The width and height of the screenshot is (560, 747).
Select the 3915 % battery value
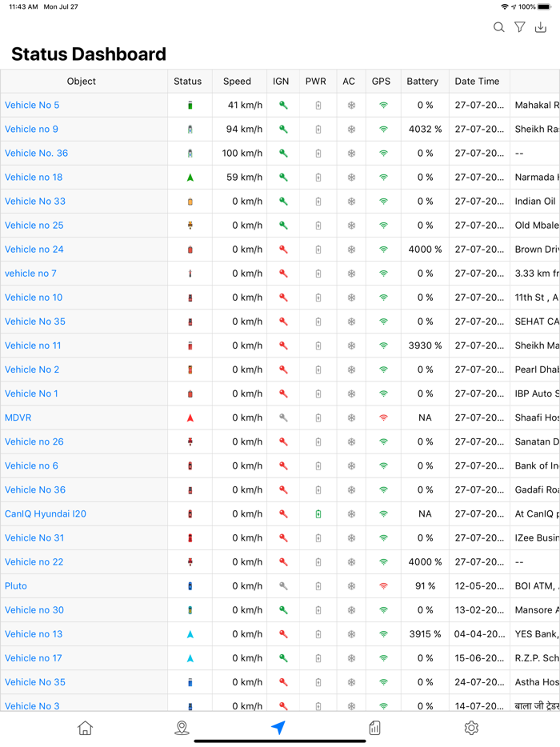click(425, 634)
